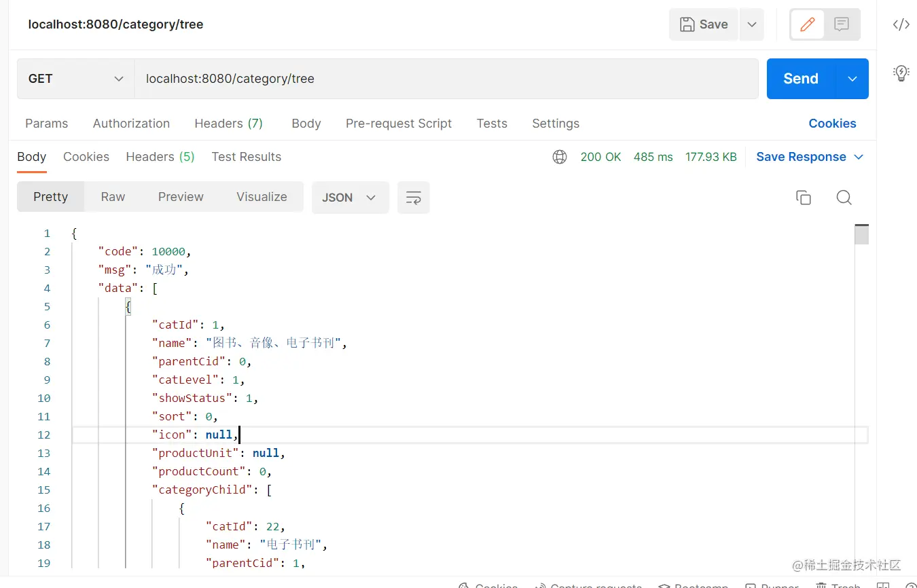Click the lightbulb info icon
The image size is (917, 588).
tap(901, 73)
